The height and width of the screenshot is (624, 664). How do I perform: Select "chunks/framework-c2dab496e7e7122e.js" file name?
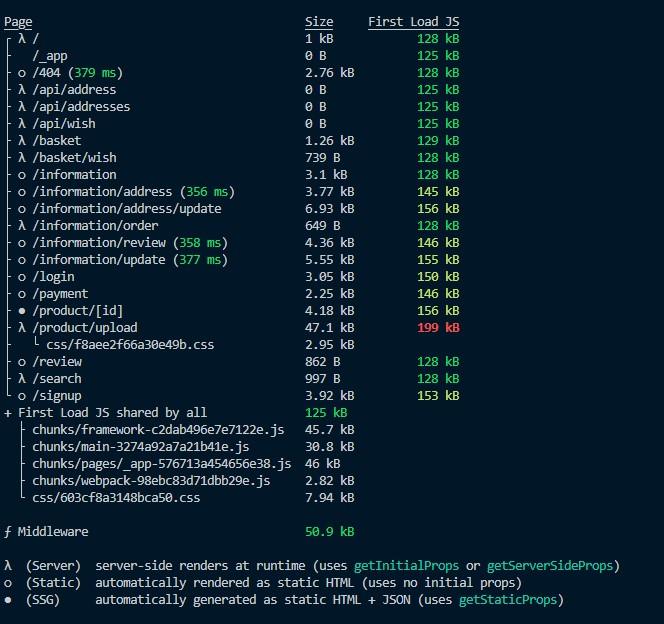158,430
